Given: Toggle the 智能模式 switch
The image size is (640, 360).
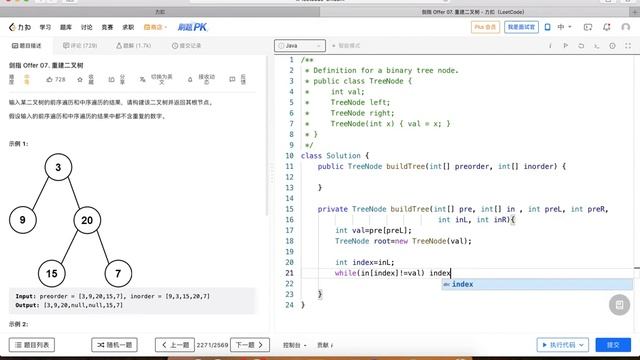Looking at the screenshot, I should click(346, 46).
